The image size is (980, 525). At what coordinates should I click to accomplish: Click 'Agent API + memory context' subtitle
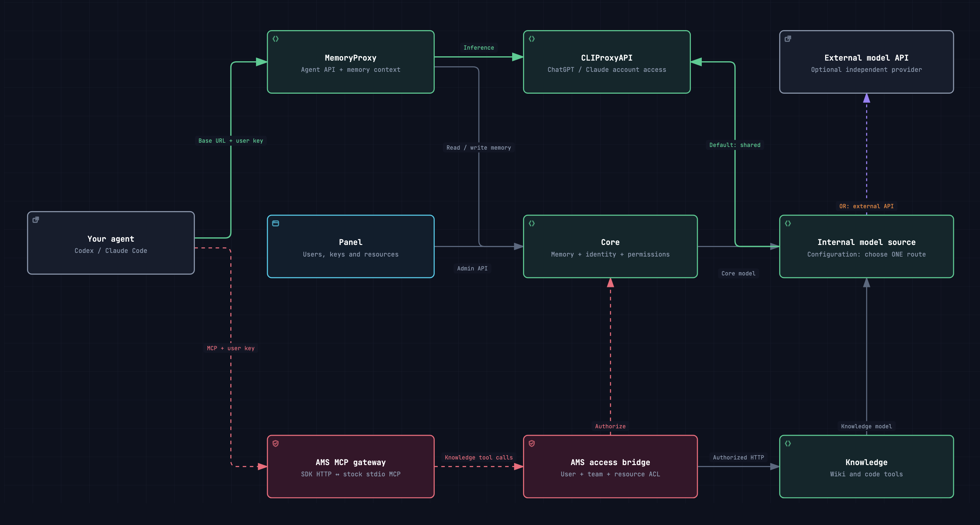tap(350, 70)
